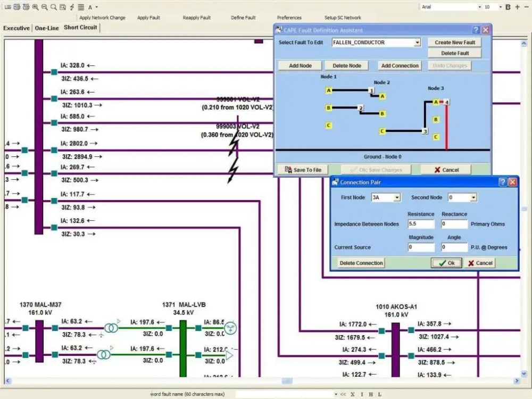Viewport: 532px width, 399px height.
Task: Click the zoom-to-window magnifier icon
Action: coord(63,7)
